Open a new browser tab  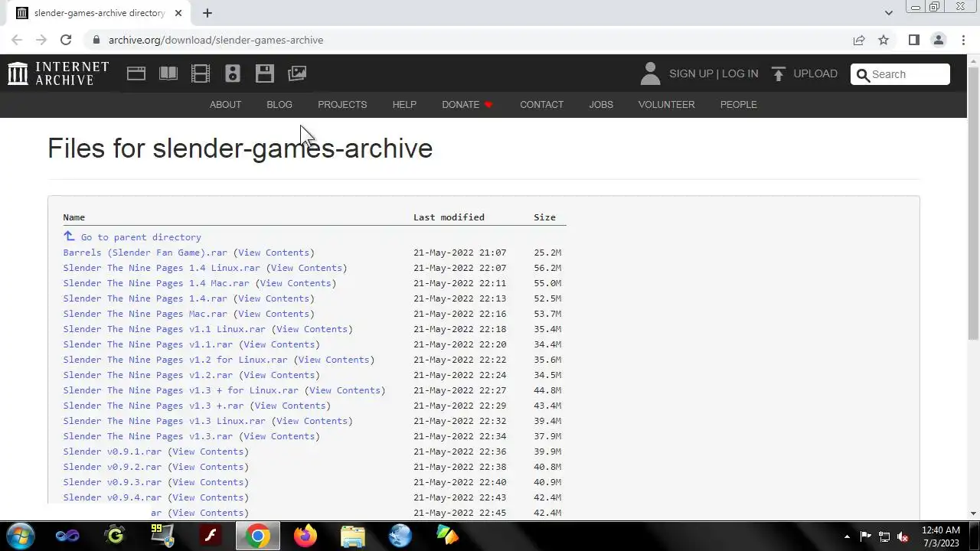pos(207,13)
